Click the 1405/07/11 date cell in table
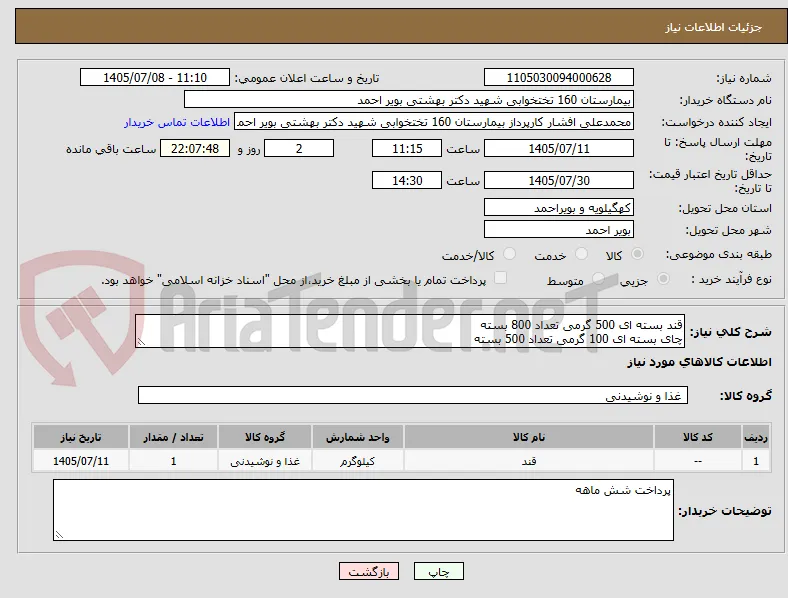Viewport: 788px width, 598px height. click(81, 461)
